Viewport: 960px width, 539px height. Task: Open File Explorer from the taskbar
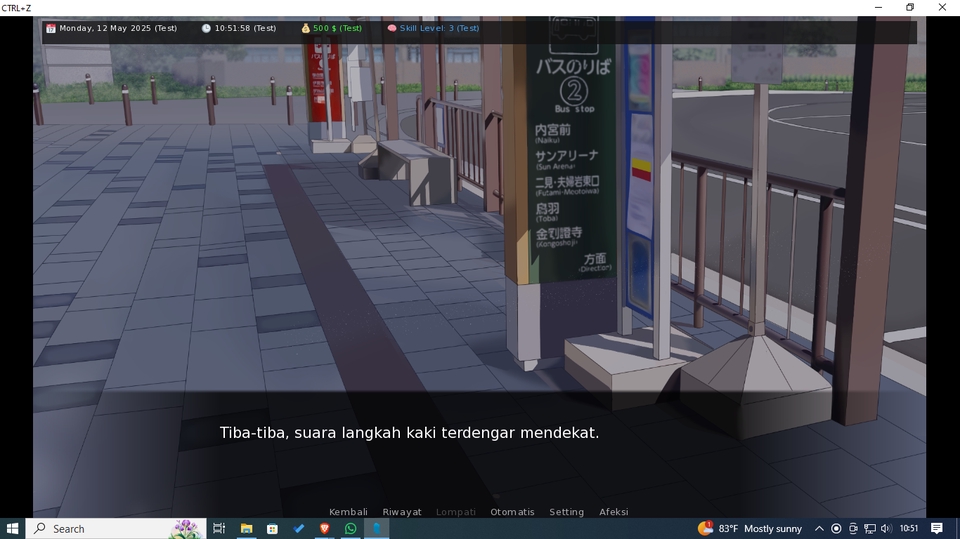[246, 529]
